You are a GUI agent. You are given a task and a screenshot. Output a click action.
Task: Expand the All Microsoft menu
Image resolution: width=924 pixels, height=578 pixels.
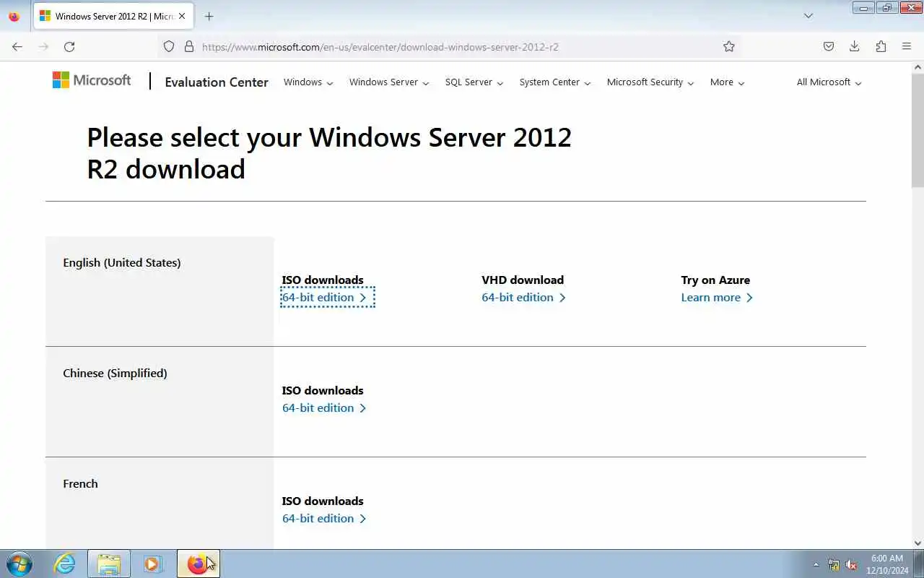[829, 82]
